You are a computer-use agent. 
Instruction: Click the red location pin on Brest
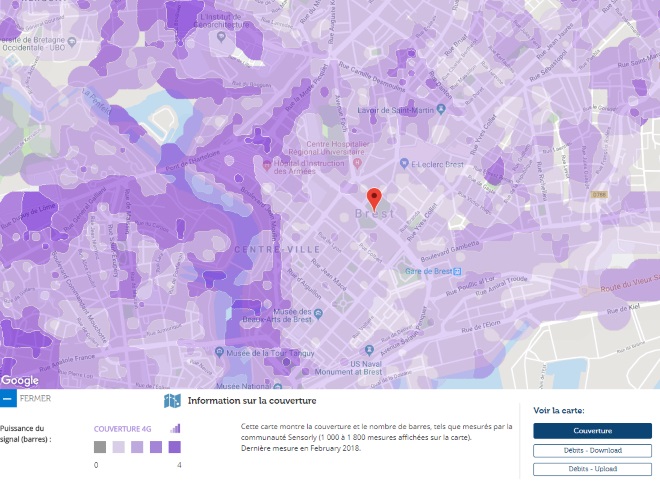[x=374, y=198]
